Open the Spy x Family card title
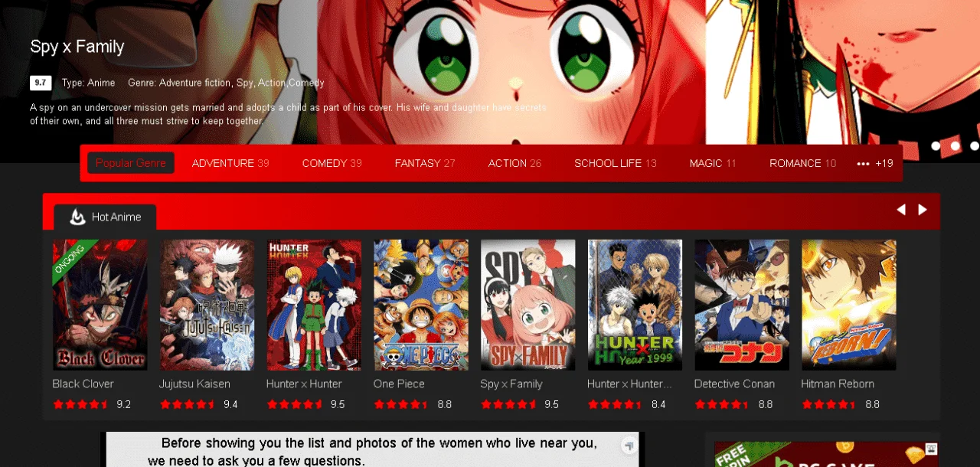Viewport: 980px width, 467px height. point(511,384)
